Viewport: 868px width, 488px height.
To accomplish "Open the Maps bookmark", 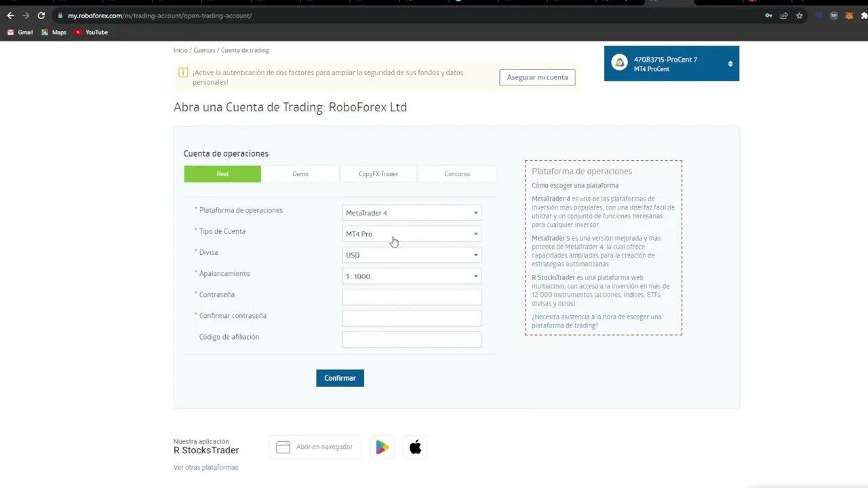I will pyautogui.click(x=54, y=32).
